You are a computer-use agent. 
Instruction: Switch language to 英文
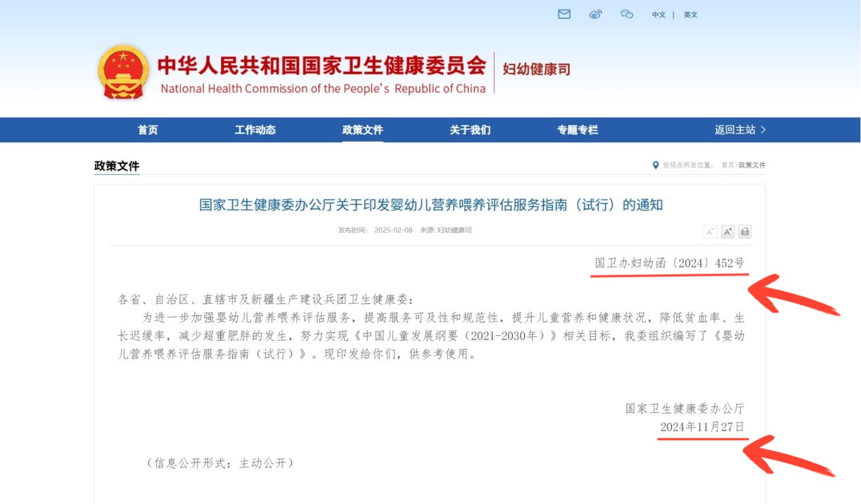[x=690, y=15]
